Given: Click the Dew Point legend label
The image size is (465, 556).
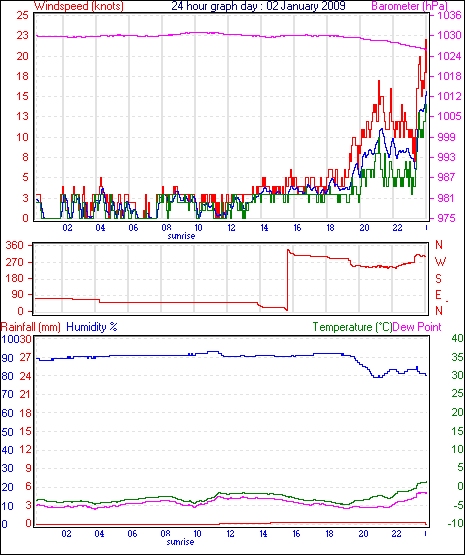Looking at the screenshot, I should click(417, 327).
